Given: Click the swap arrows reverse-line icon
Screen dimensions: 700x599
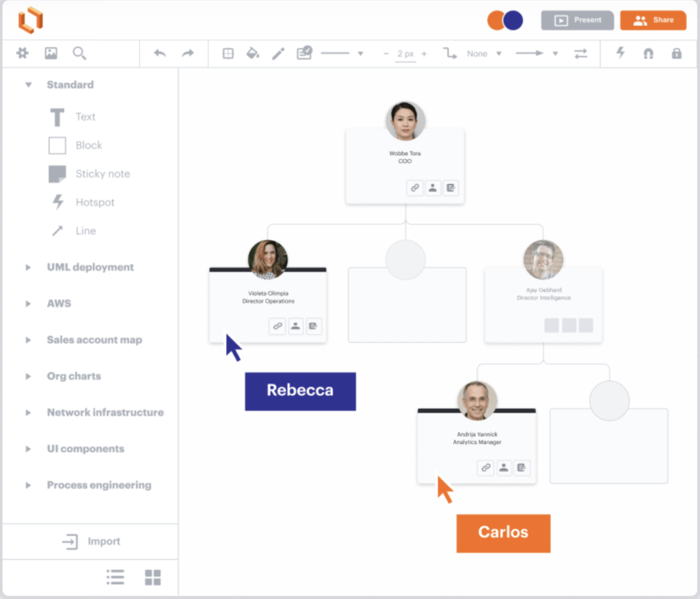Looking at the screenshot, I should (x=580, y=53).
